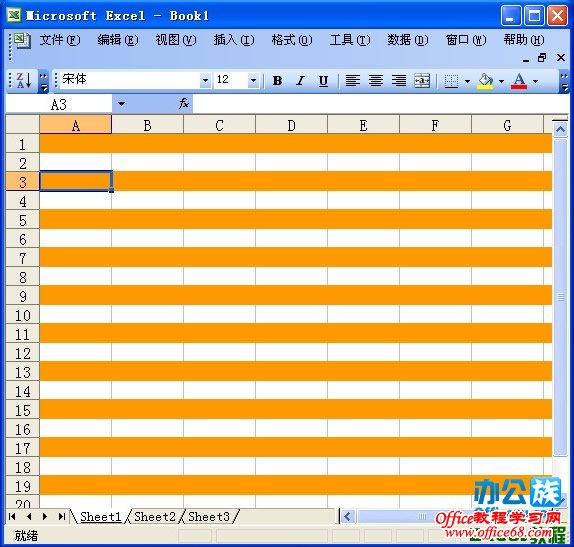This screenshot has height=547, width=574.
Task: Apply the yellow fill color bucket
Action: (x=485, y=80)
